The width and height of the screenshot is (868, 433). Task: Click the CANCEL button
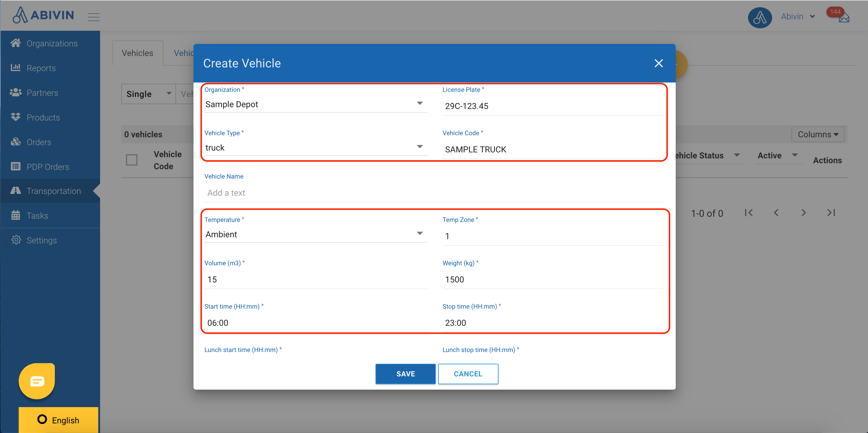click(x=468, y=374)
